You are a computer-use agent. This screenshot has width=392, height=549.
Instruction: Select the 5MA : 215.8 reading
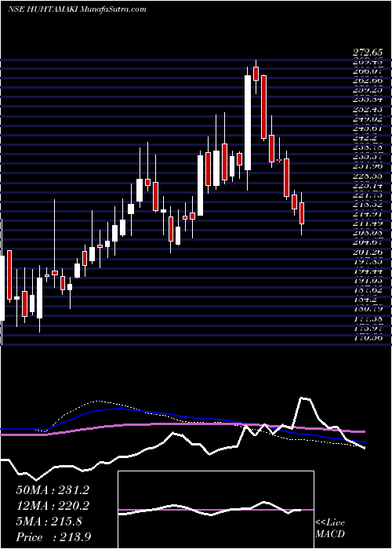pos(49,522)
